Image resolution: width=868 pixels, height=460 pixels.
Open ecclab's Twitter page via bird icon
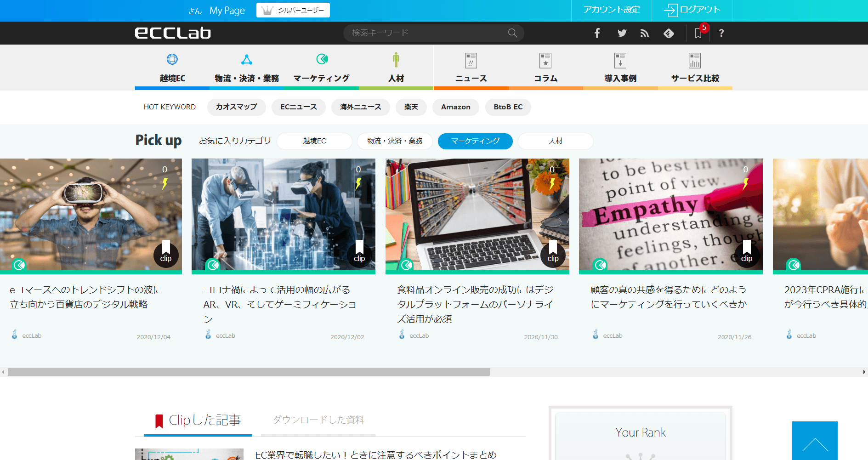coord(621,33)
